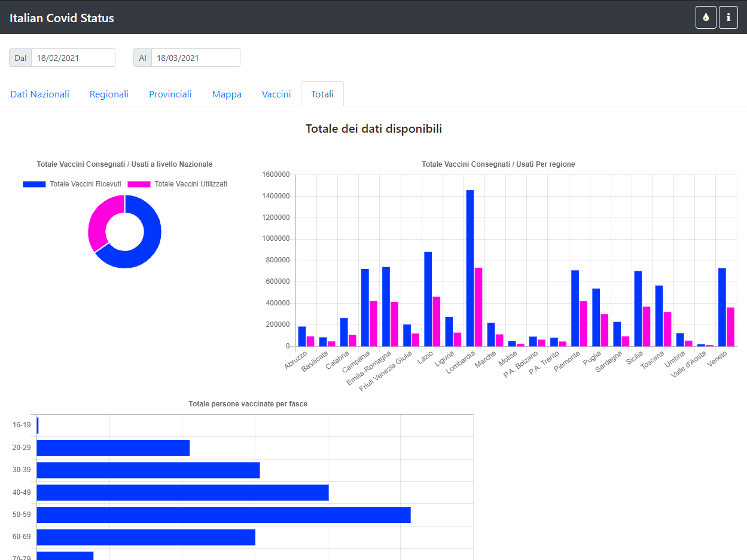Screen dimensions: 747x560
Task: Click the Italian Covid Status title
Action: [x=62, y=18]
